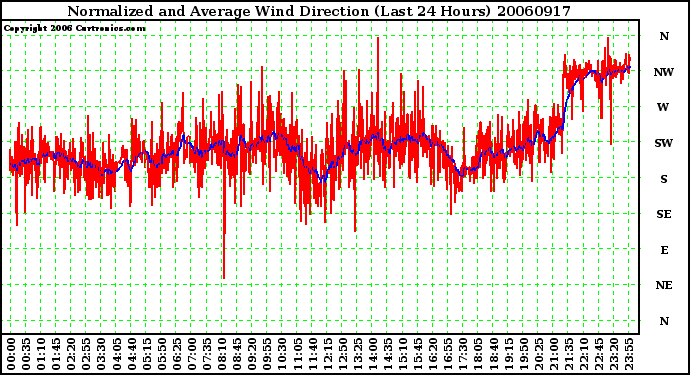Click the 06:25 time label
Screen dimensions: 690x375
coord(176,354)
